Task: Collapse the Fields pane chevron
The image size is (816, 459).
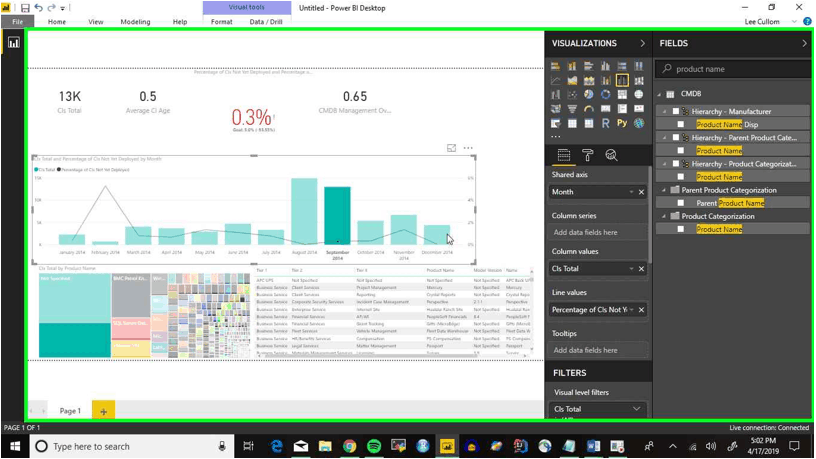Action: [805, 43]
